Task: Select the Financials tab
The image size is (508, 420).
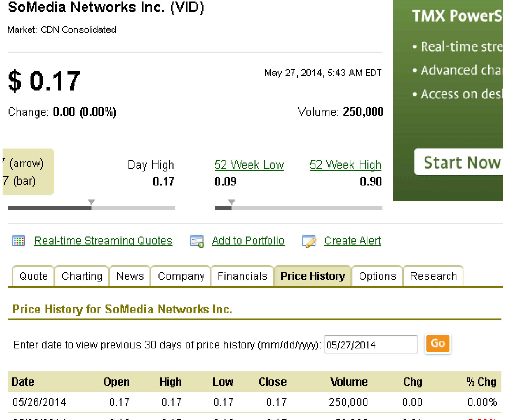Action: tap(242, 276)
